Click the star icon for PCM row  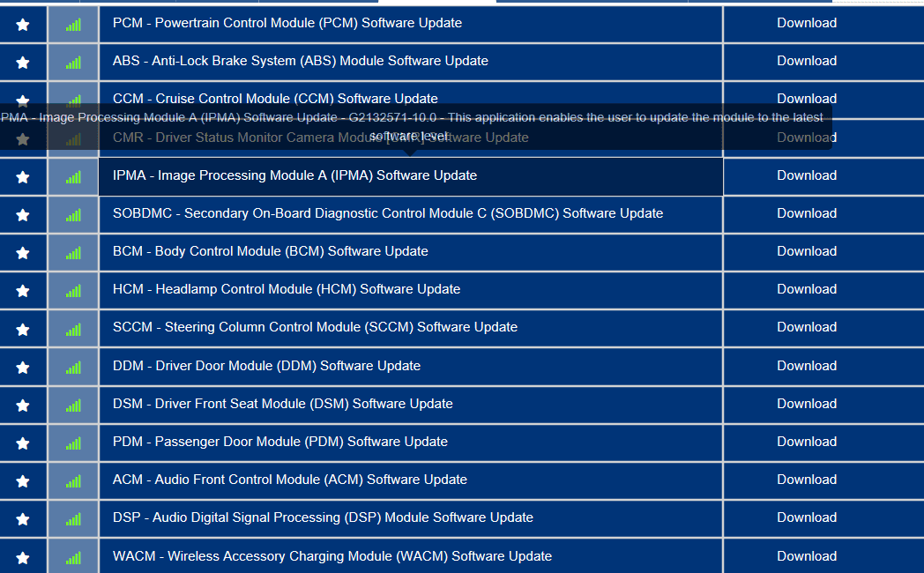point(23,25)
